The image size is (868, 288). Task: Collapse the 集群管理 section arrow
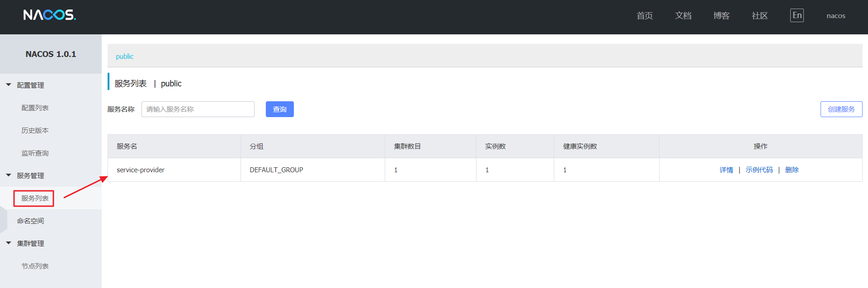pos(9,243)
